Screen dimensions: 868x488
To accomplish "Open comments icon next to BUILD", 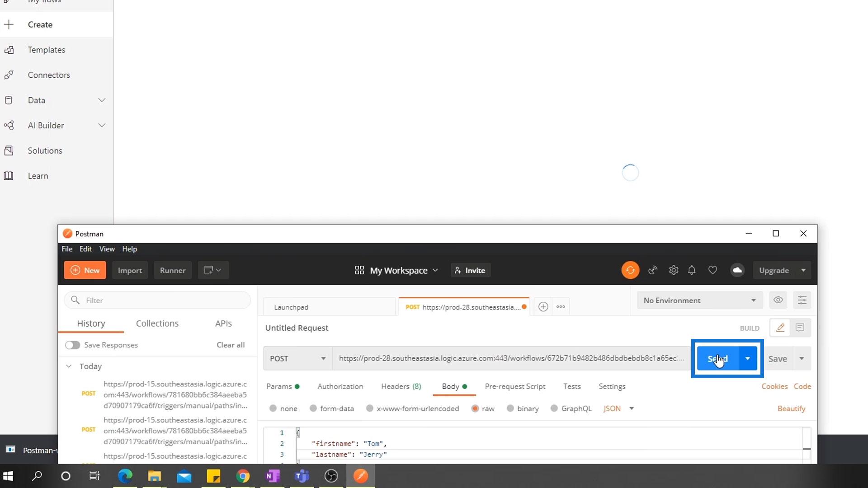I will (x=800, y=328).
